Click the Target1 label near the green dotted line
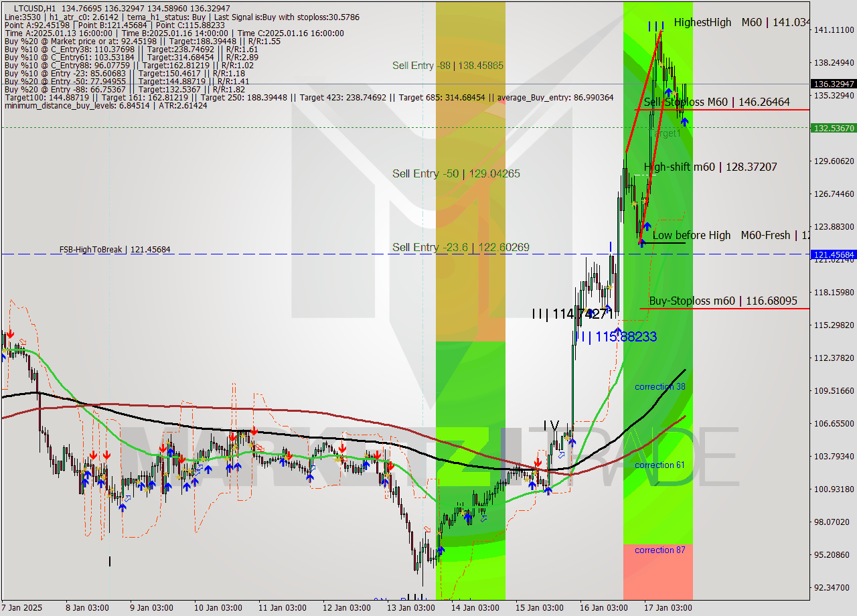The image size is (857, 616). coord(667,133)
